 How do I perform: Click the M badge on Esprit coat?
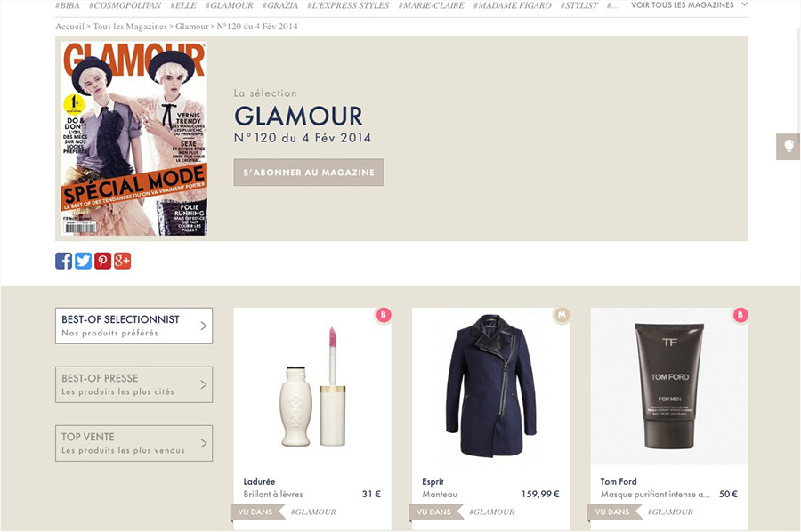(562, 315)
